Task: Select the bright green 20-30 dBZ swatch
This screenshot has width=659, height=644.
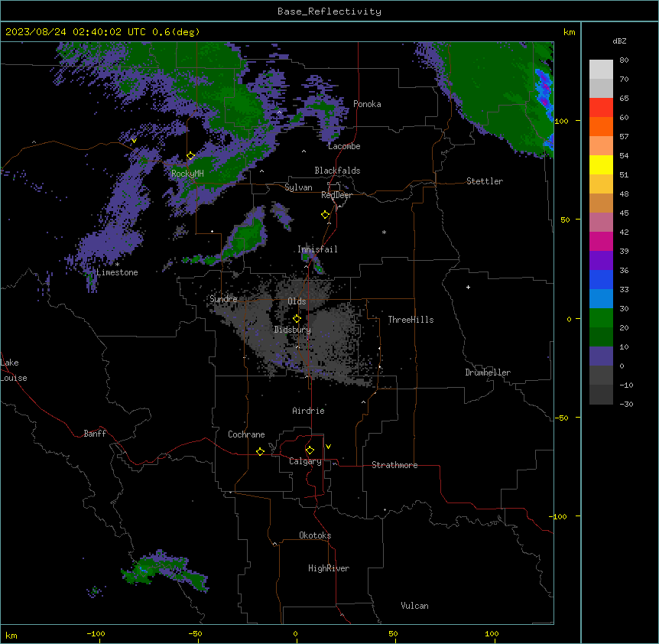Action: click(601, 318)
